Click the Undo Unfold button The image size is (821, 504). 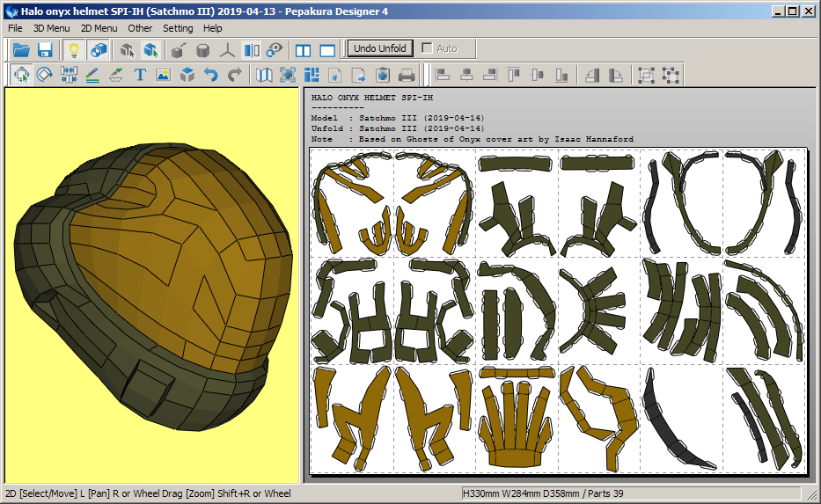(379, 48)
